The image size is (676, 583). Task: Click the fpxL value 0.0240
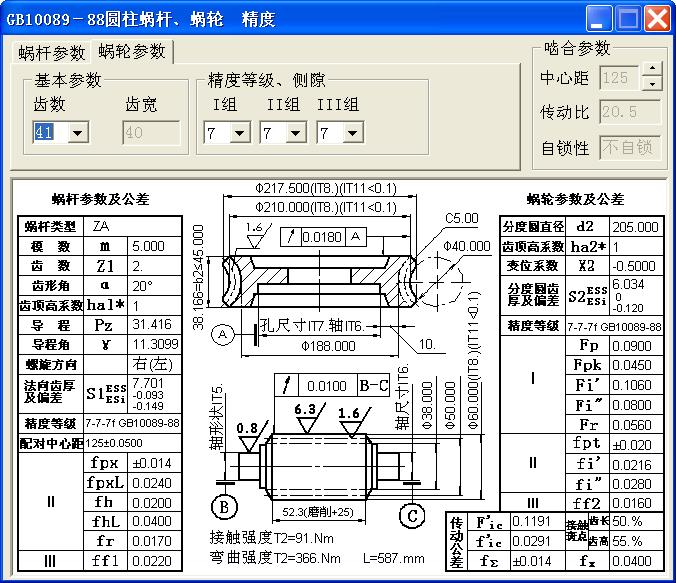coord(152,483)
